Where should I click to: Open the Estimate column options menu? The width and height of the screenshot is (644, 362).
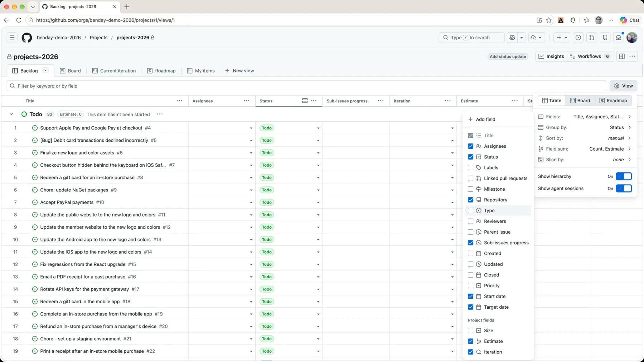(x=515, y=101)
